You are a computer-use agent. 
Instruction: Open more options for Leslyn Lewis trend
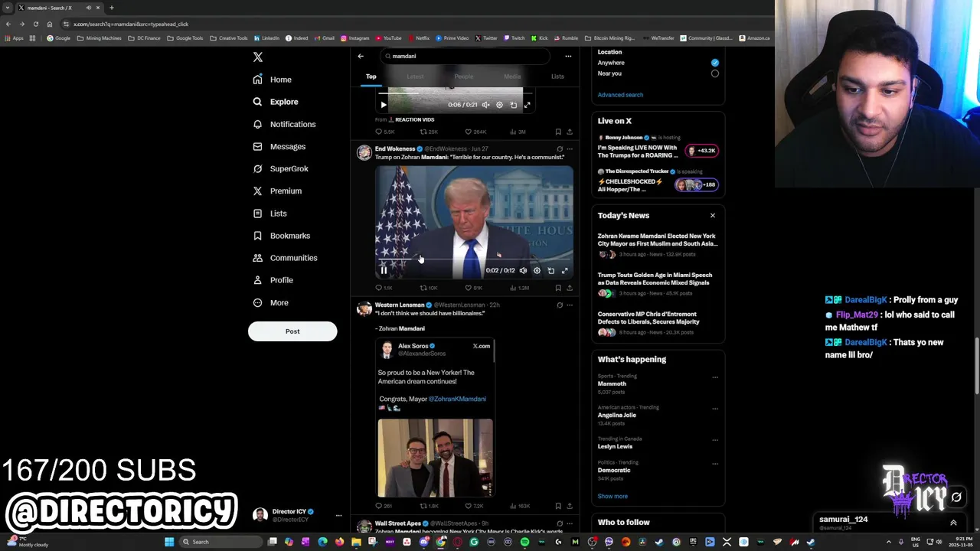715,440
